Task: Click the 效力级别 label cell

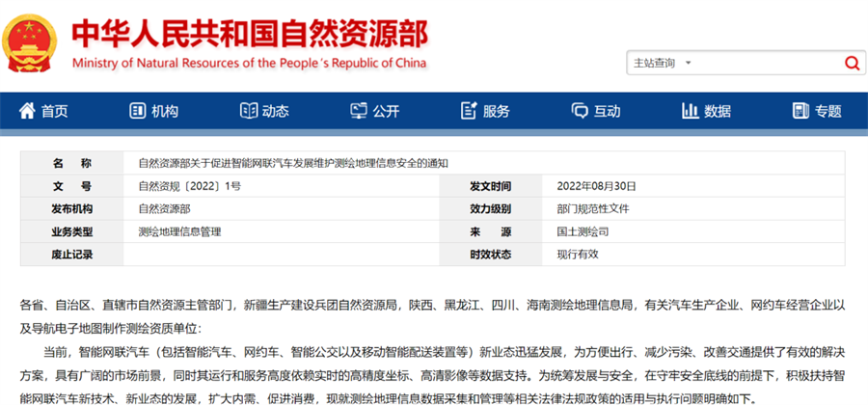Action: (x=491, y=209)
